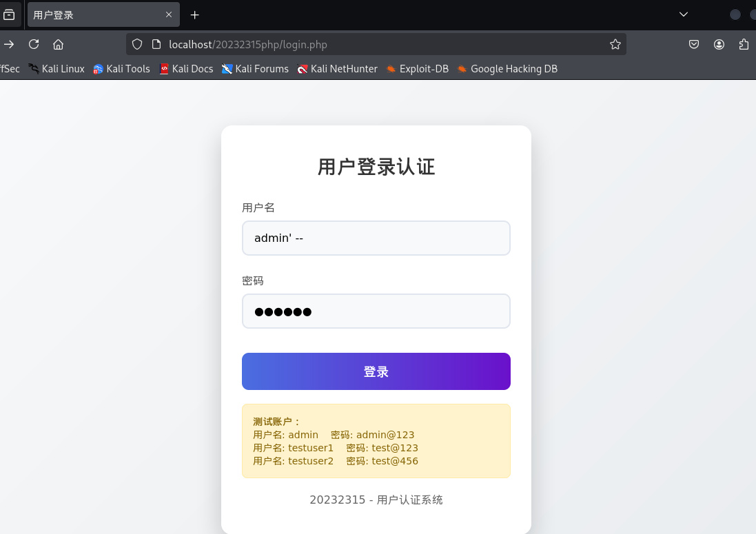The height and width of the screenshot is (534, 756).
Task: Open the Kali Tools bookmark
Action: (x=121, y=69)
